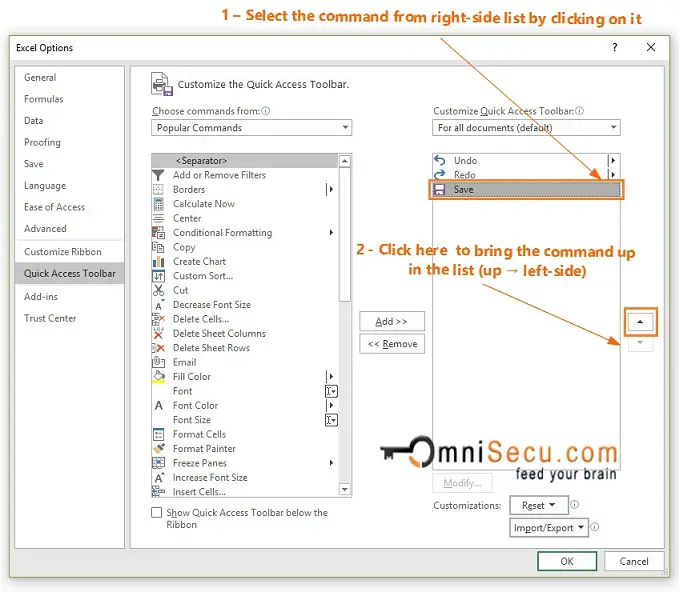Screen dimensions: 679x592
Task: Click the Insert Cells icon
Action: point(158,491)
